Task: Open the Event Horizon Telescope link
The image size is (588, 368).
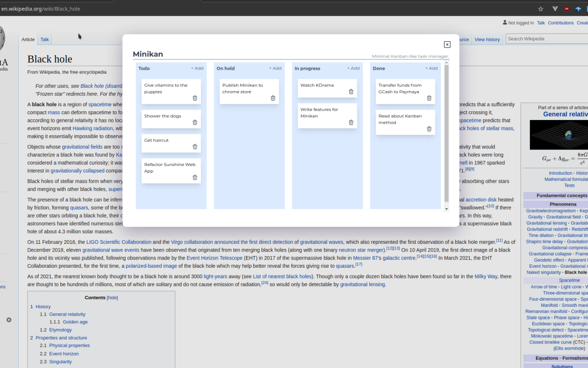Action: pos(215,258)
